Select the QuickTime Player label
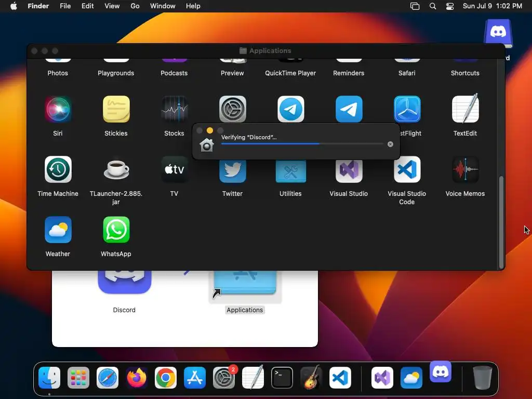 point(290,73)
